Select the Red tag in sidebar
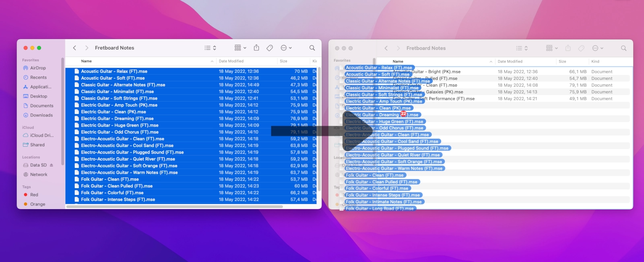This screenshot has height=262, width=644. pos(34,195)
